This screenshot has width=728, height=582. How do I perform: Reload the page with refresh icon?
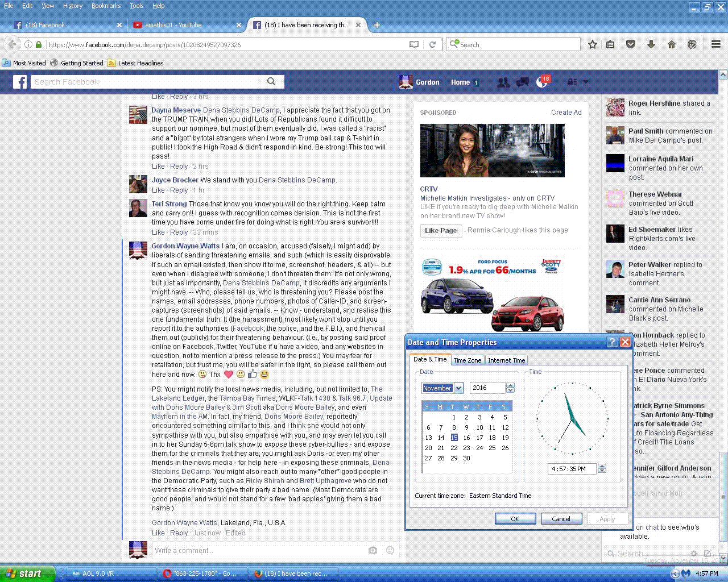tap(432, 44)
